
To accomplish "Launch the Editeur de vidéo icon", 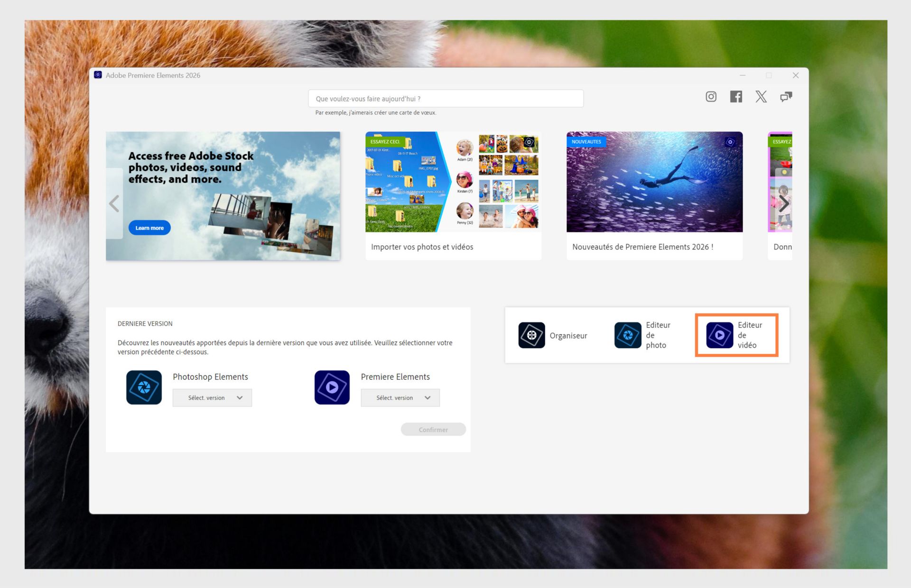I will [x=719, y=335].
